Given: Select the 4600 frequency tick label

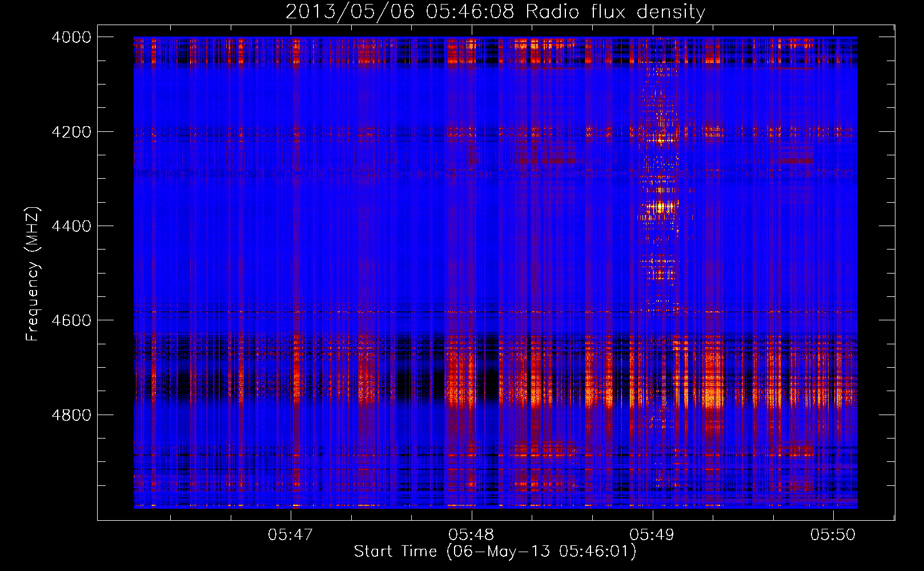Looking at the screenshot, I should (71, 320).
